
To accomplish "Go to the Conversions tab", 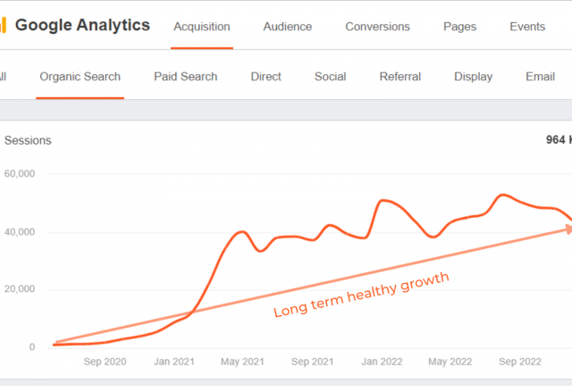I will pyautogui.click(x=378, y=27).
